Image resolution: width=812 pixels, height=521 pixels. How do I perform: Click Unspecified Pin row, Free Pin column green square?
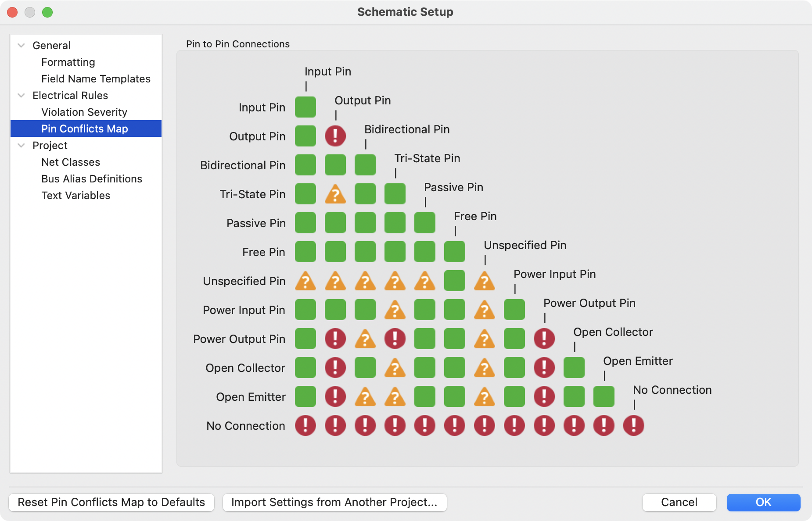(454, 281)
